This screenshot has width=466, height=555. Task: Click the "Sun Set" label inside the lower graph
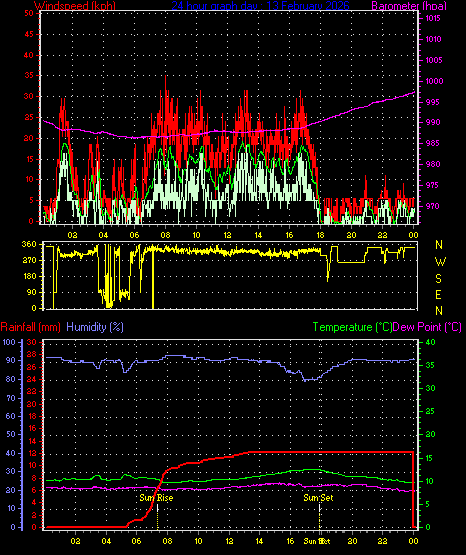pos(318,498)
